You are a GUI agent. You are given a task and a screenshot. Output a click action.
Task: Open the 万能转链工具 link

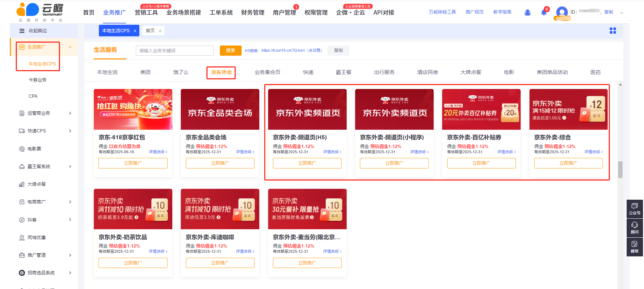click(442, 12)
